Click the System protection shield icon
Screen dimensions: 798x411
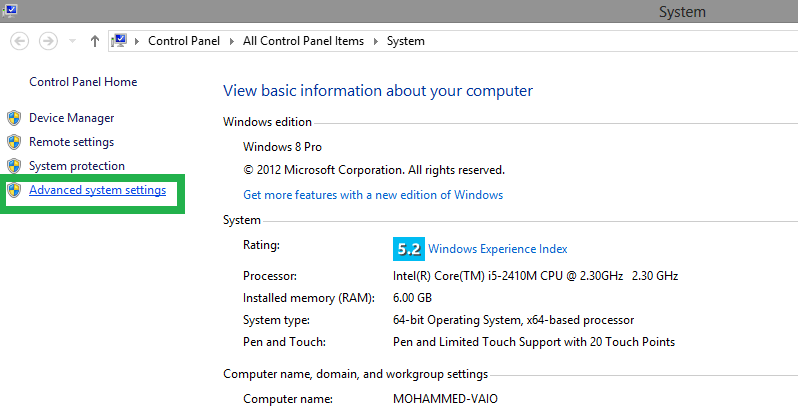pos(14,166)
